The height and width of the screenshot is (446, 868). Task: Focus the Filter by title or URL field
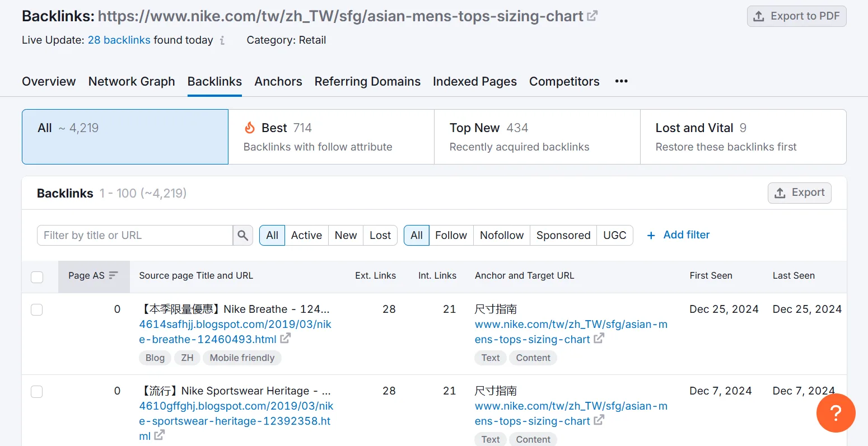point(135,236)
